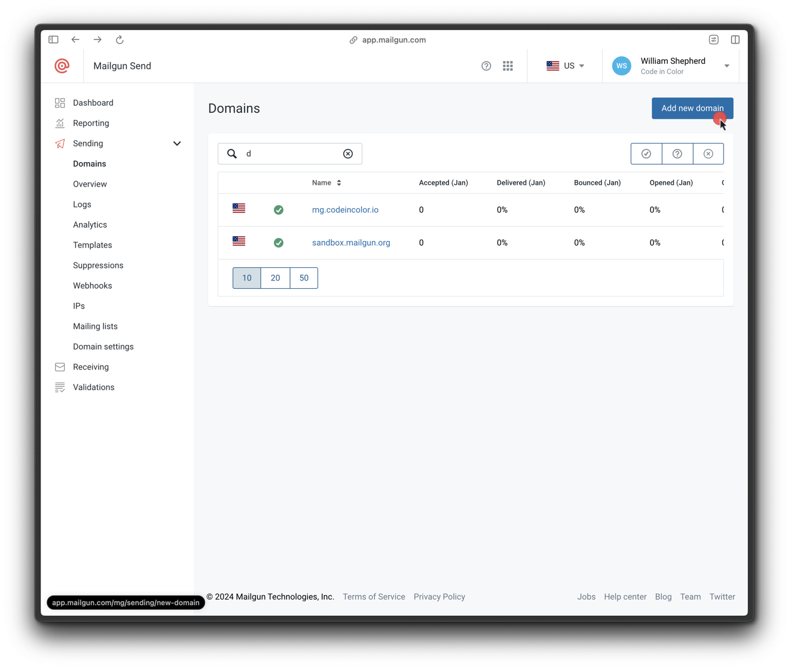
Task: Open the William Shepherd account dropdown arrow
Action: point(727,66)
